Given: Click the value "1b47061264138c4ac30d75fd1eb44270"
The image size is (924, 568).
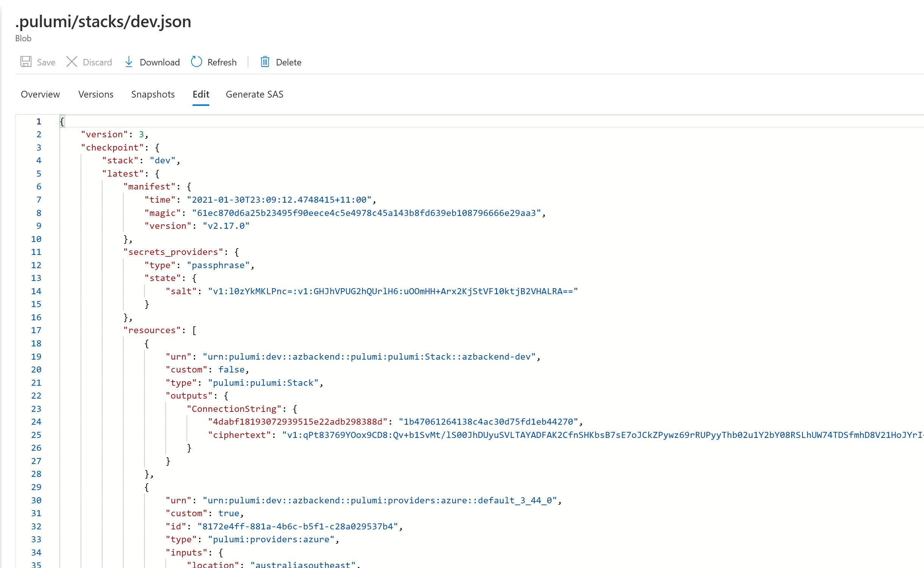Looking at the screenshot, I should (488, 422).
